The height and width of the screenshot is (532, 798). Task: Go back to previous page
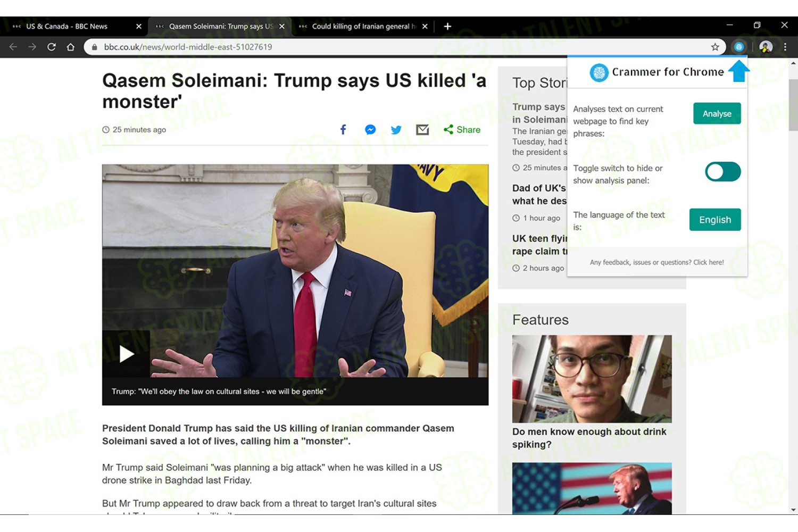[13, 47]
